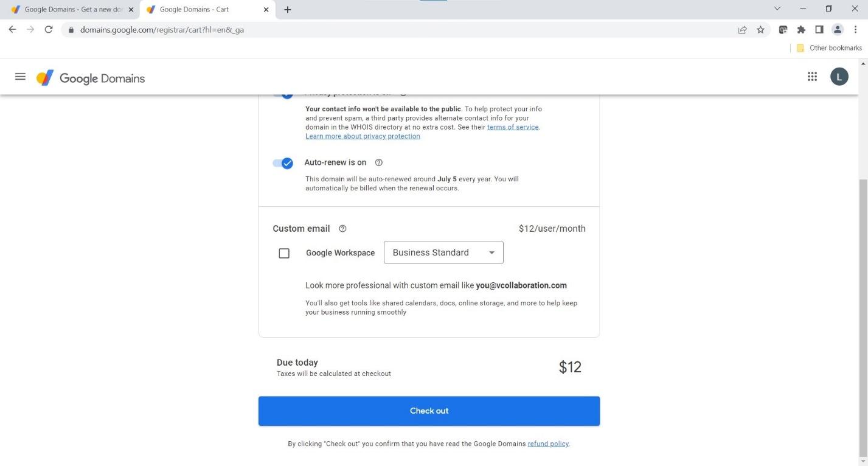This screenshot has height=466, width=868.
Task: Bookmark this page with star icon
Action: pyautogui.click(x=760, y=29)
